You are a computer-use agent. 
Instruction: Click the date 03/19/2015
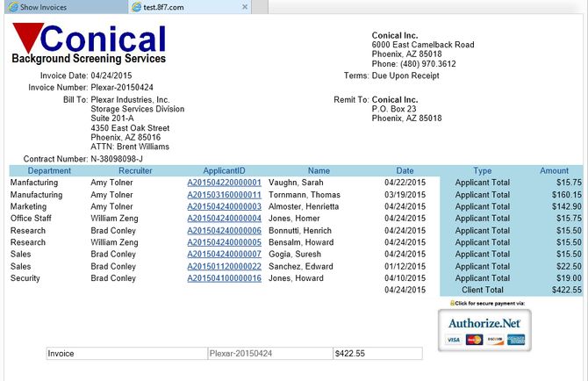tap(405, 195)
